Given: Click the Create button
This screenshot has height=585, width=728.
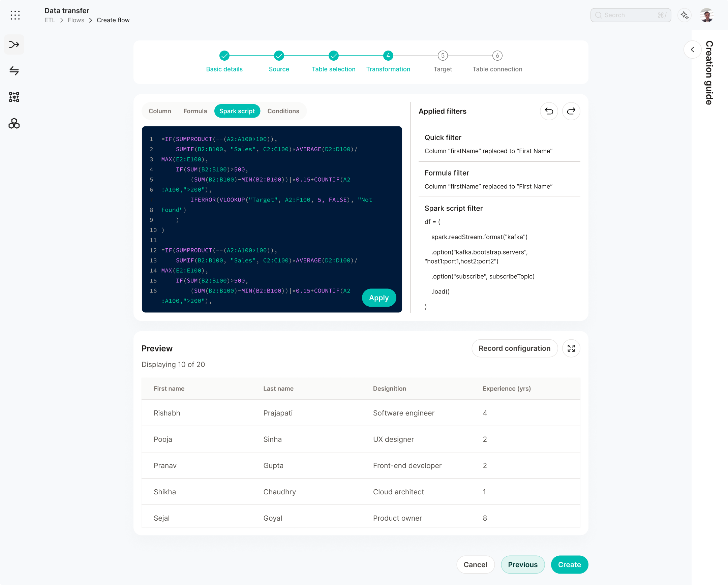Looking at the screenshot, I should pos(569,564).
